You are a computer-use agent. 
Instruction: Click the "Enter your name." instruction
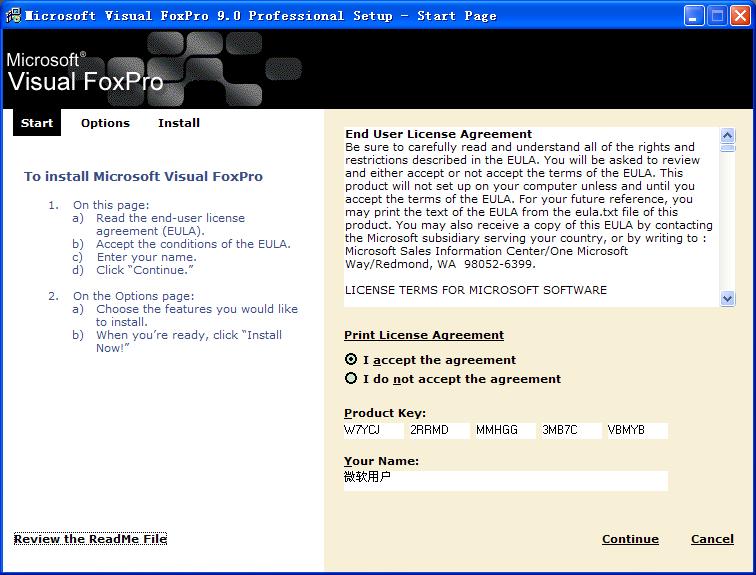click(x=147, y=257)
